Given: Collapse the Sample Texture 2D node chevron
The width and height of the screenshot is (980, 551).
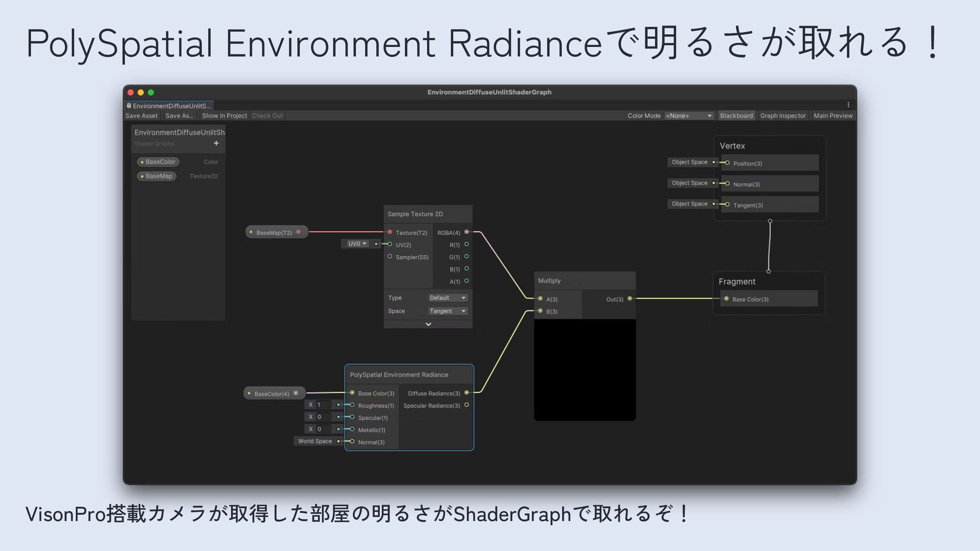Looking at the screenshot, I should [428, 324].
